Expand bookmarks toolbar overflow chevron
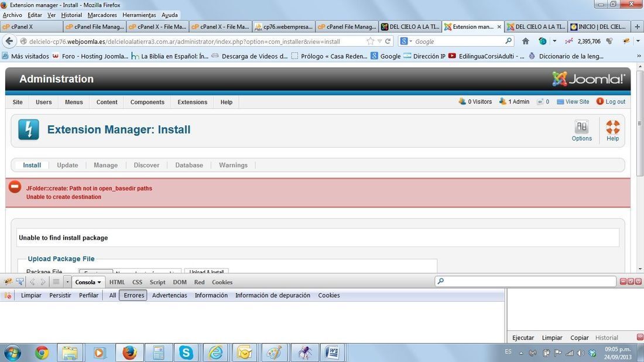 coord(639,56)
